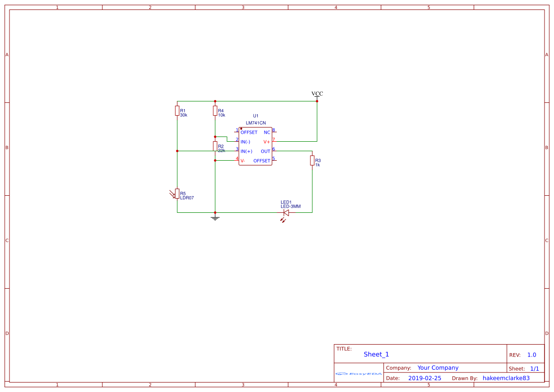The image size is (554, 392).
Task: Select the Your Company text field
Action: coord(437,367)
